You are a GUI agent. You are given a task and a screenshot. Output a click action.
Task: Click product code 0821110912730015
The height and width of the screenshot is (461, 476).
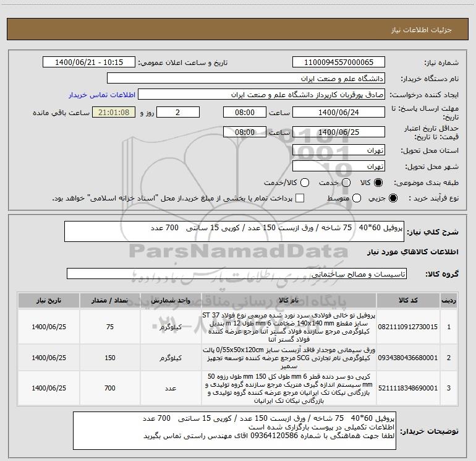coord(408,327)
